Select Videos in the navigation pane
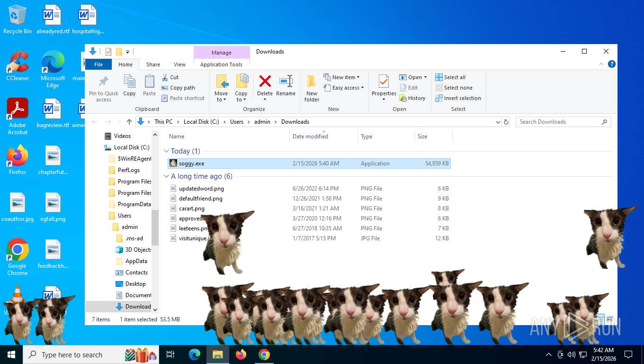This screenshot has height=364, width=644. point(122,136)
